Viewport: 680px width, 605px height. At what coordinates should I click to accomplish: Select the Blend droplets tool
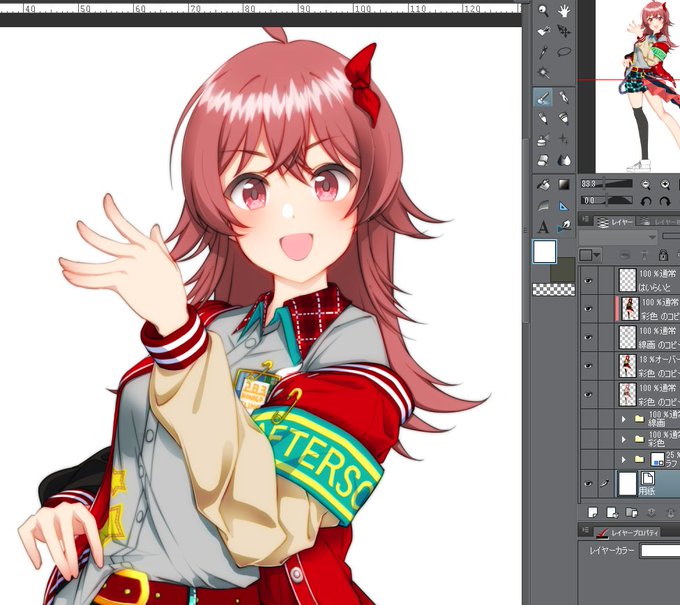pyautogui.click(x=564, y=160)
